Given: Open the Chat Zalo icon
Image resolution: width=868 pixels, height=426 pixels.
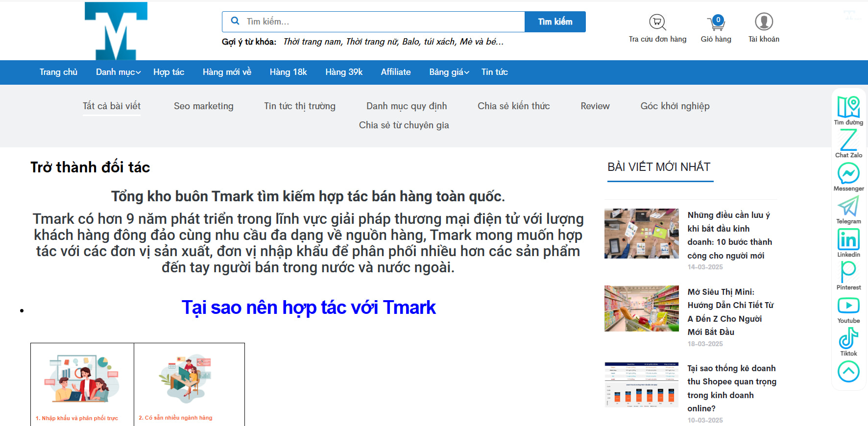Looking at the screenshot, I should (x=848, y=140).
